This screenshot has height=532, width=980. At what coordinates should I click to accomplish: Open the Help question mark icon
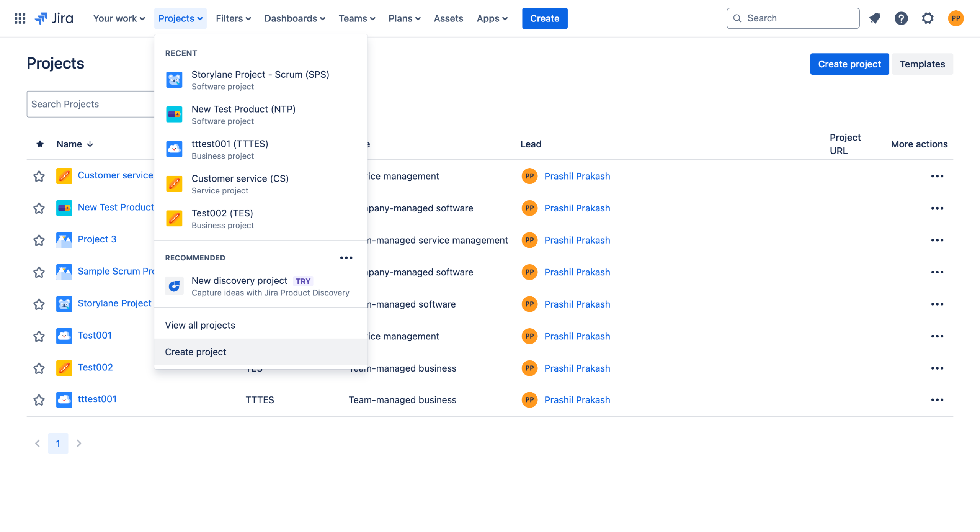901,18
